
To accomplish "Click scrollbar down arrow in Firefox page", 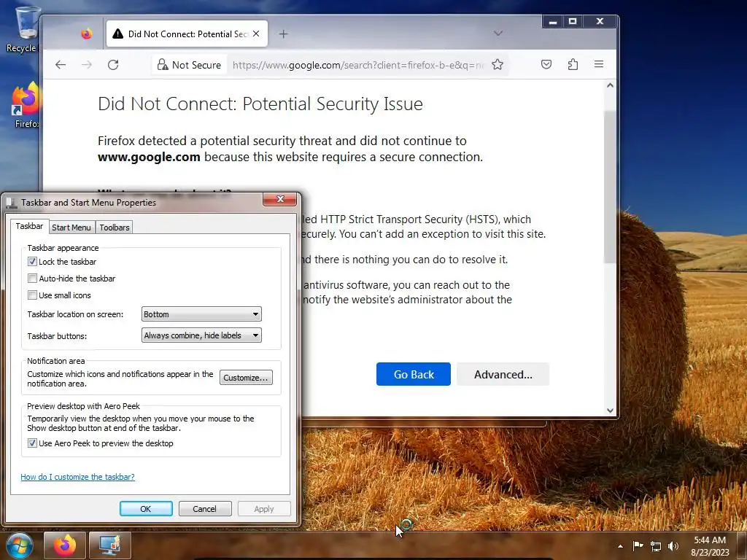I will click(x=611, y=410).
